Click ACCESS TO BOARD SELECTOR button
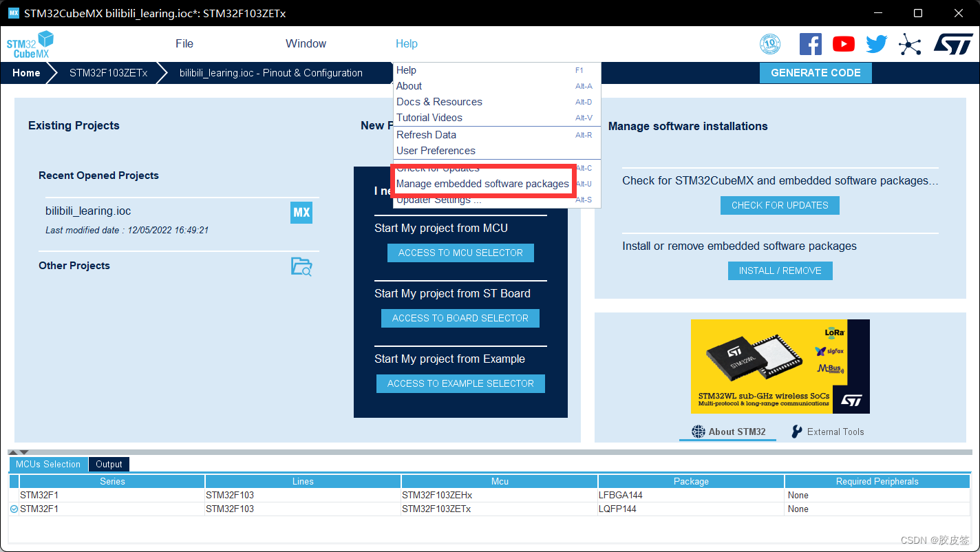The width and height of the screenshot is (980, 552). pyautogui.click(x=460, y=318)
